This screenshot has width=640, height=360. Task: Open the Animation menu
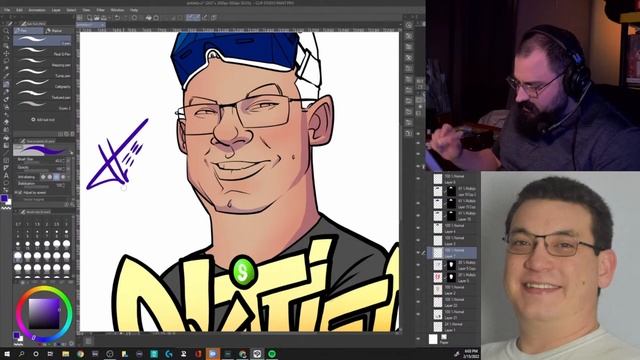click(x=37, y=10)
